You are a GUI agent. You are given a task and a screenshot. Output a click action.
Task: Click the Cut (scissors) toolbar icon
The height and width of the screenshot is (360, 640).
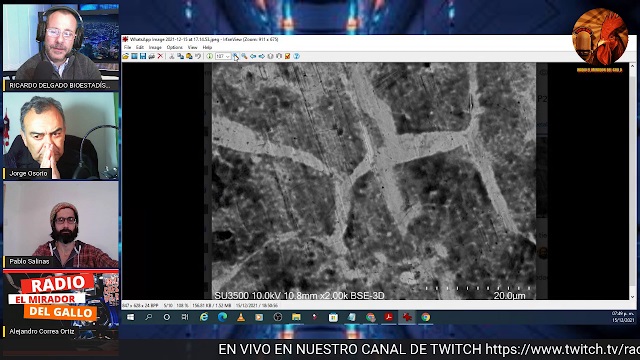[171, 56]
